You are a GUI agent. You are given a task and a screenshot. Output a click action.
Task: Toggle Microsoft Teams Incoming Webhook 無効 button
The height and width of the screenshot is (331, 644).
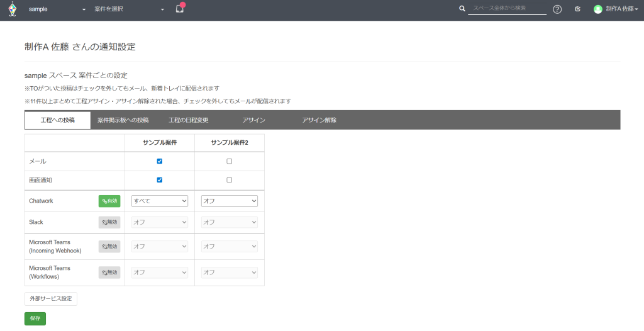[109, 247]
